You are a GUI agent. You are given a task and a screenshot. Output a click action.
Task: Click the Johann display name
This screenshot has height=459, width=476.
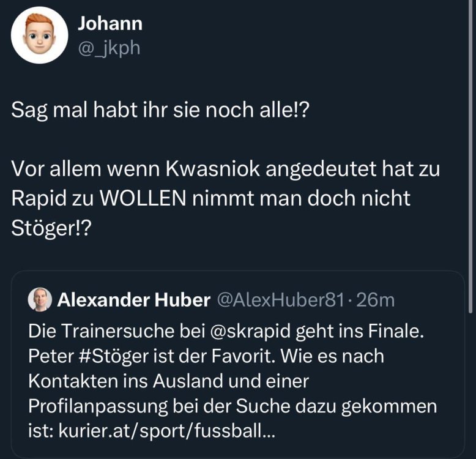click(x=110, y=23)
